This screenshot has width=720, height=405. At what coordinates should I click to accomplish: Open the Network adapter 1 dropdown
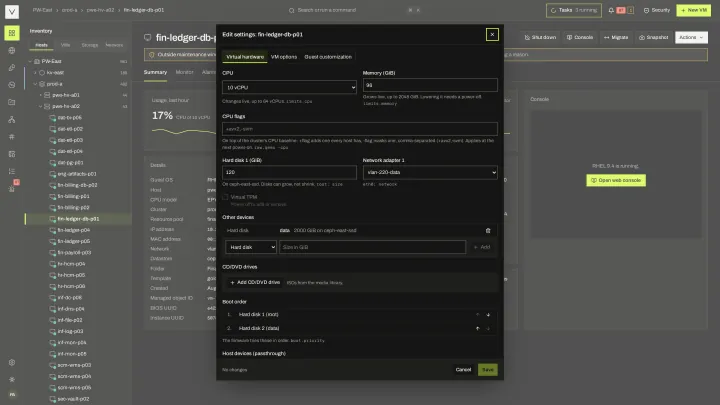pos(430,172)
